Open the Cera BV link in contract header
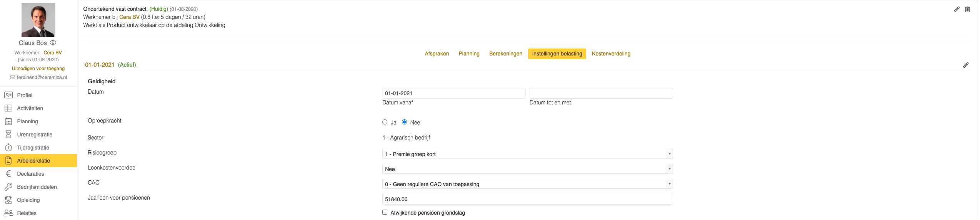The height and width of the screenshot is (220, 980). click(x=129, y=17)
